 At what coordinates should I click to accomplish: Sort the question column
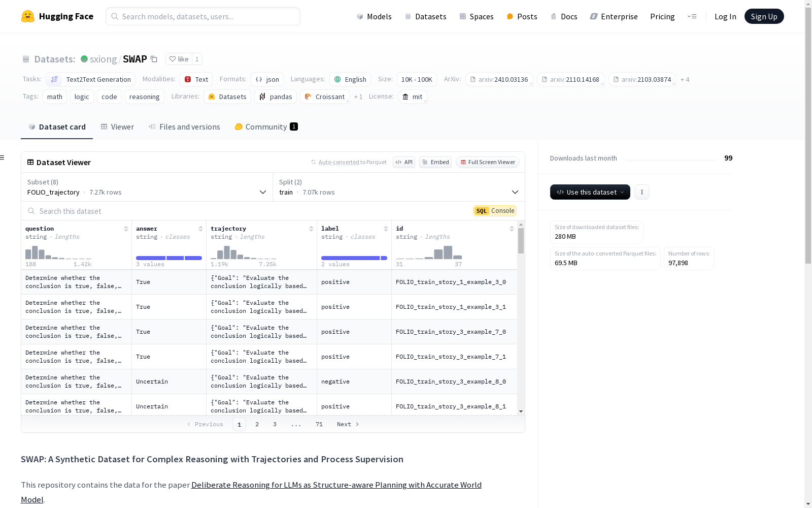(126, 229)
